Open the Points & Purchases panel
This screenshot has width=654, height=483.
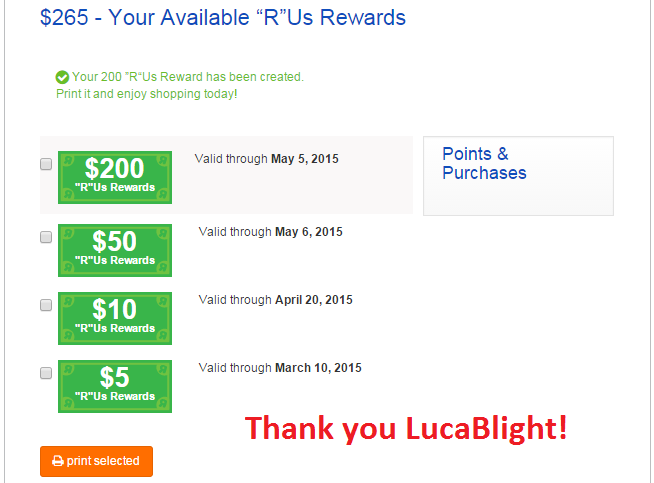click(518, 176)
